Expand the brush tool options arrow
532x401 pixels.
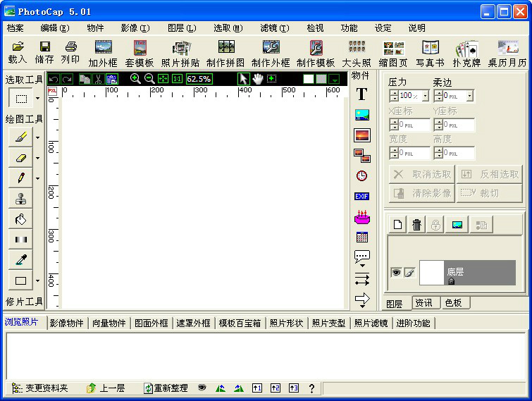pos(38,137)
